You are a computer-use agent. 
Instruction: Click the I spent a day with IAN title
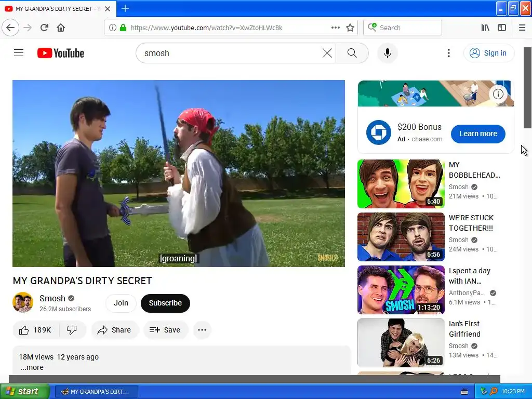click(470, 276)
